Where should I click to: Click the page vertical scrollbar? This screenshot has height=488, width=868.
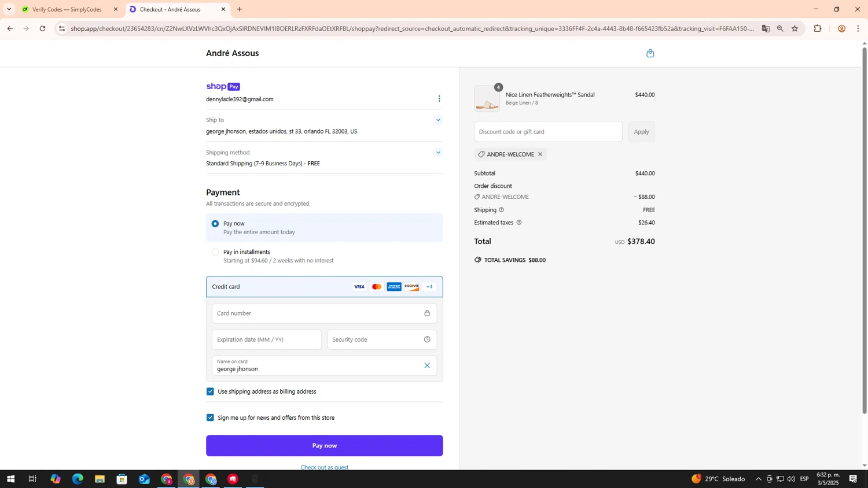click(x=865, y=230)
